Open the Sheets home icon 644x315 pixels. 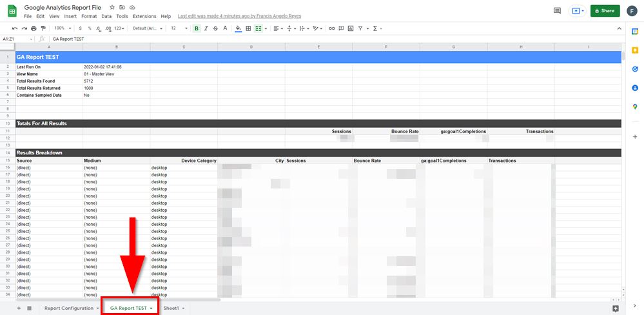tap(12, 11)
